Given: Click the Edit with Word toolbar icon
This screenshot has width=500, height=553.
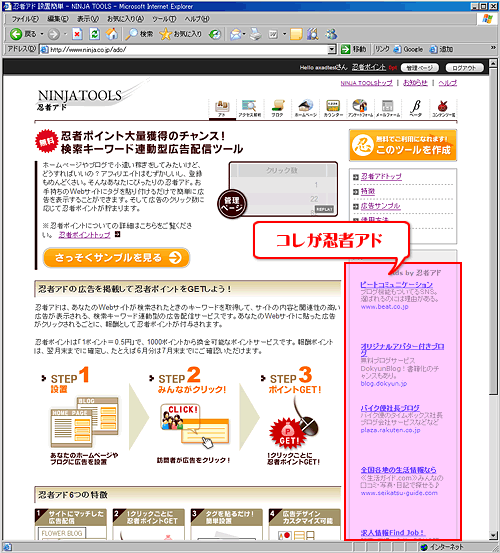Looking at the screenshot, I should click(x=273, y=34).
